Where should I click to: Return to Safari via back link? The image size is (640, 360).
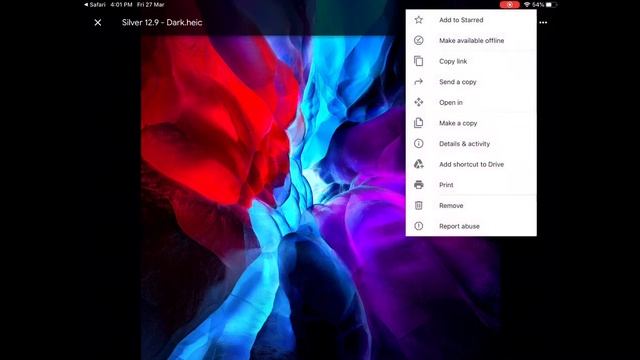[x=95, y=4]
